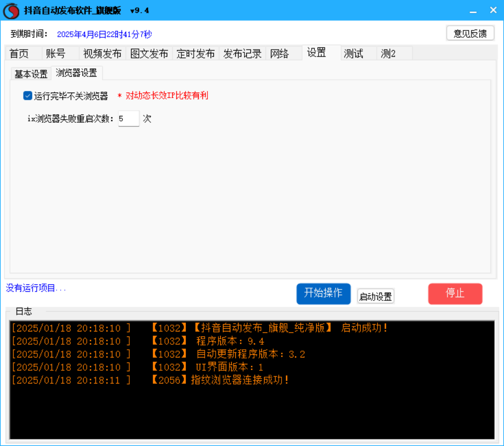Click log line 程序版本：9.4
Screen dimensions: 504x446
coord(138,341)
